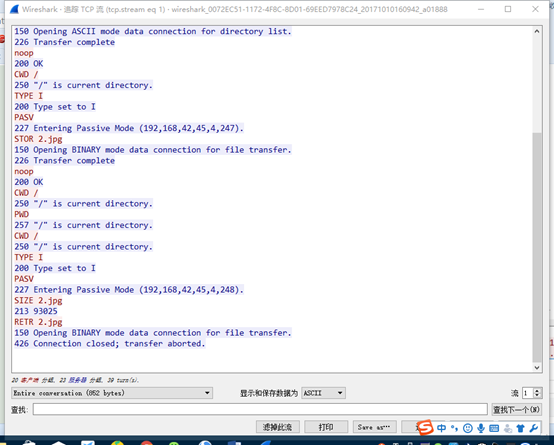
Task: Click the vertical scrollbar thumb
Action: pyautogui.click(x=537, y=247)
